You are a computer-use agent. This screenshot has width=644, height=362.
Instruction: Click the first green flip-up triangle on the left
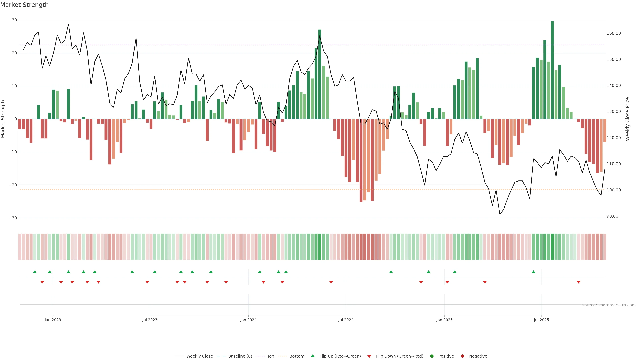[x=35, y=272]
